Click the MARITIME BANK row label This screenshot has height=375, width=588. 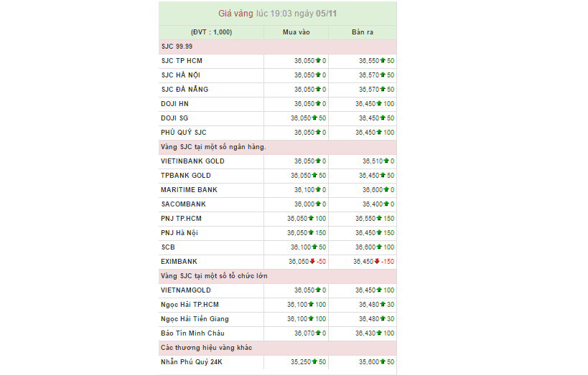[189, 190]
